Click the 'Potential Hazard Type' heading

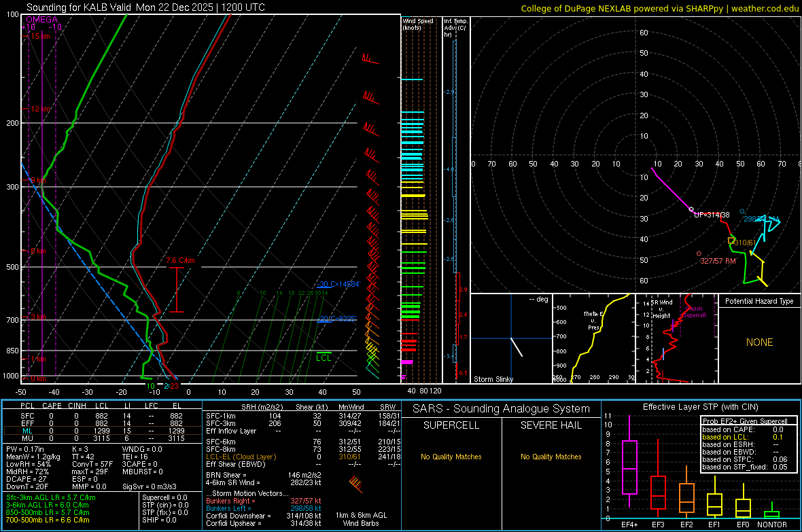[x=759, y=301]
